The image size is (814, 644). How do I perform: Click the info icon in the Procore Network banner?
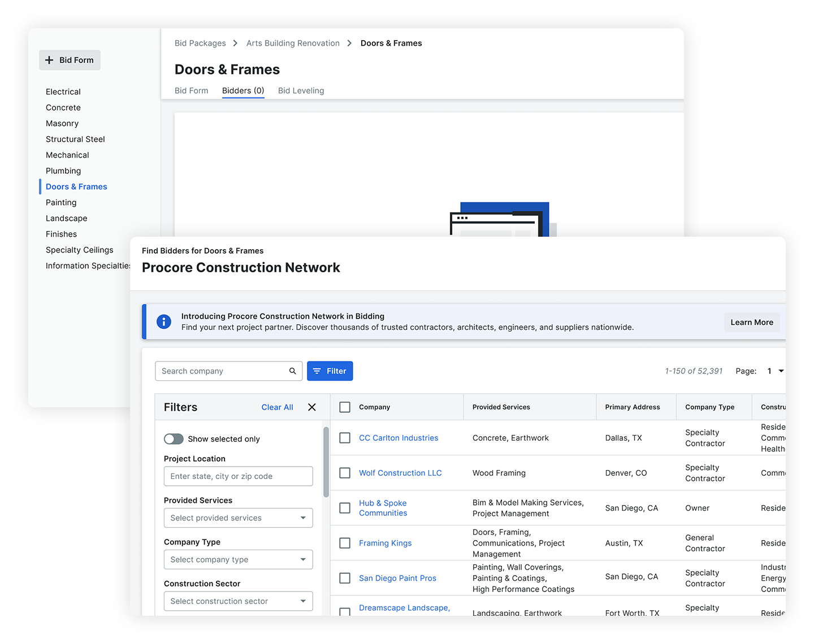[164, 321]
